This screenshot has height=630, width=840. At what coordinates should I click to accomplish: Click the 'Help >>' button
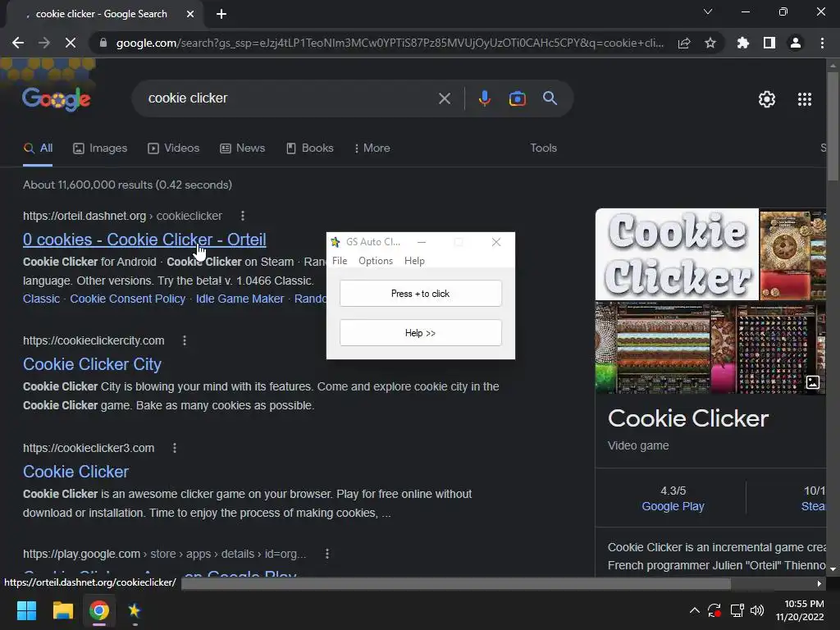tap(421, 333)
